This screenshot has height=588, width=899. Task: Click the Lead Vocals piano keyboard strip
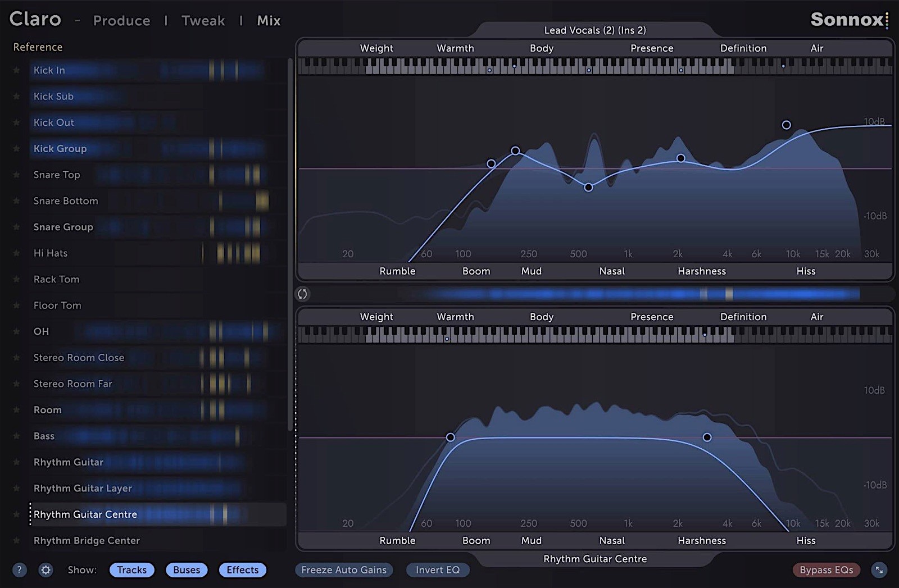tap(595, 66)
